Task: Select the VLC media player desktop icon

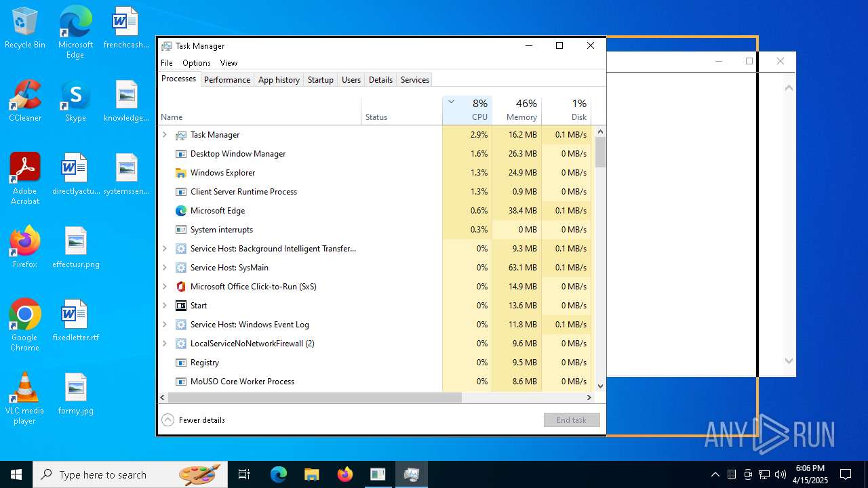Action: [25, 399]
